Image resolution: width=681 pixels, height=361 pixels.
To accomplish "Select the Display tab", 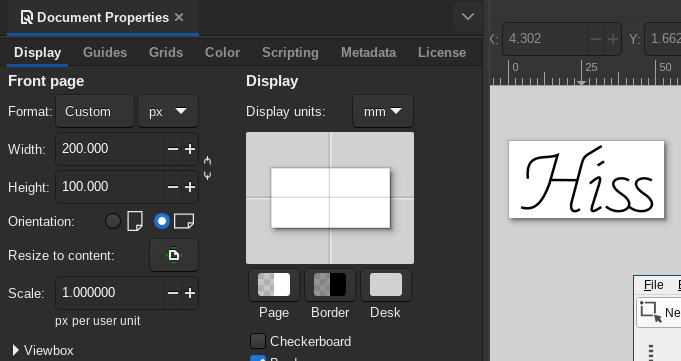I will click(37, 53).
